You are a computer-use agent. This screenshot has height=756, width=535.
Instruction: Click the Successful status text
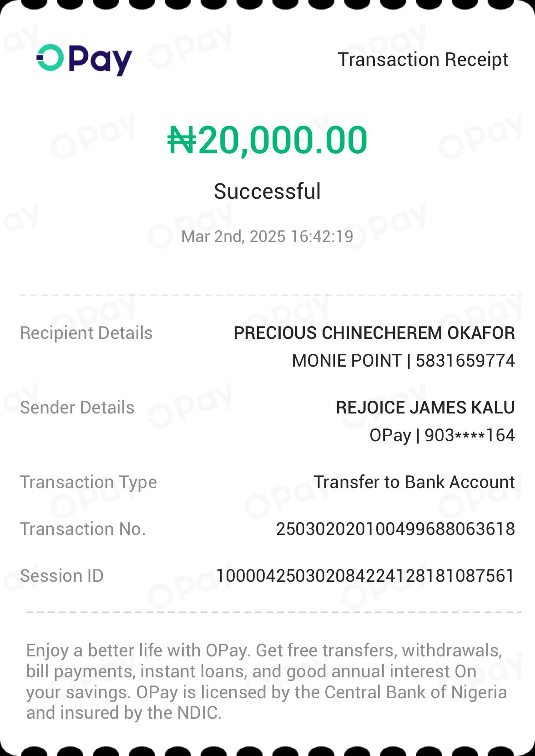click(x=267, y=191)
